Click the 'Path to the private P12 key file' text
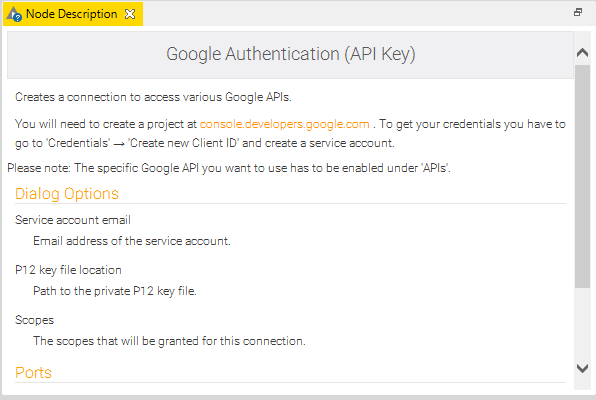The height and width of the screenshot is (400, 596). (x=115, y=291)
